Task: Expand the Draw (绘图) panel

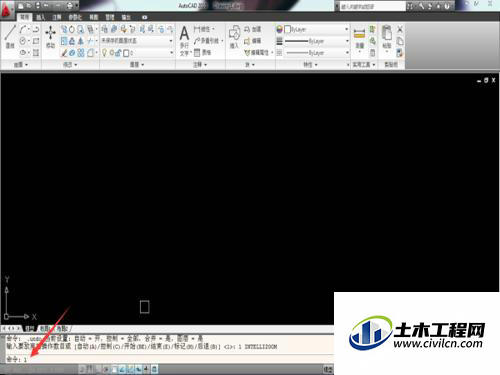Action: tap(21, 65)
